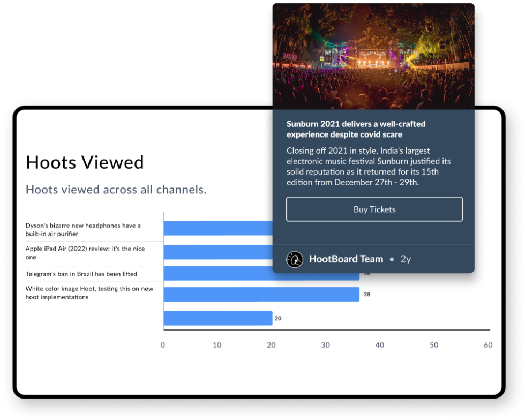Click the bar for the Apple iPad Air hoot

click(217, 252)
